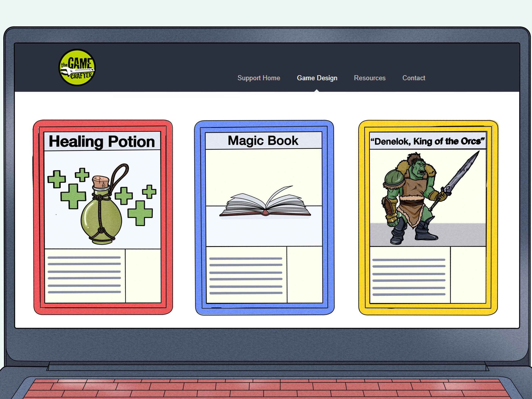The width and height of the screenshot is (532, 399).
Task: Click the yellow card's empty stat box
Action: point(468,275)
